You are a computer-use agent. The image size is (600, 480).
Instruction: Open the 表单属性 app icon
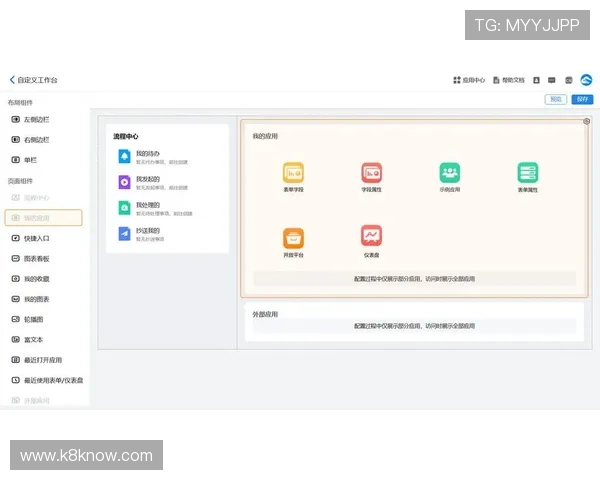click(x=528, y=173)
